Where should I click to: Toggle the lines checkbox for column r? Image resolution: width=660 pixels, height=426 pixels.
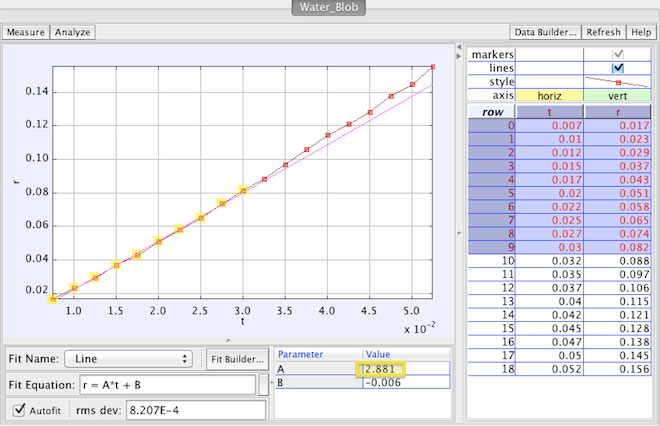tap(617, 67)
